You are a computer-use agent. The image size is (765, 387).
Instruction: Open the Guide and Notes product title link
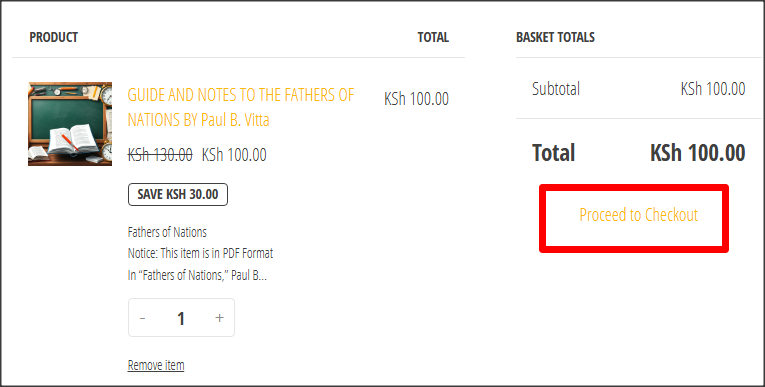point(241,107)
